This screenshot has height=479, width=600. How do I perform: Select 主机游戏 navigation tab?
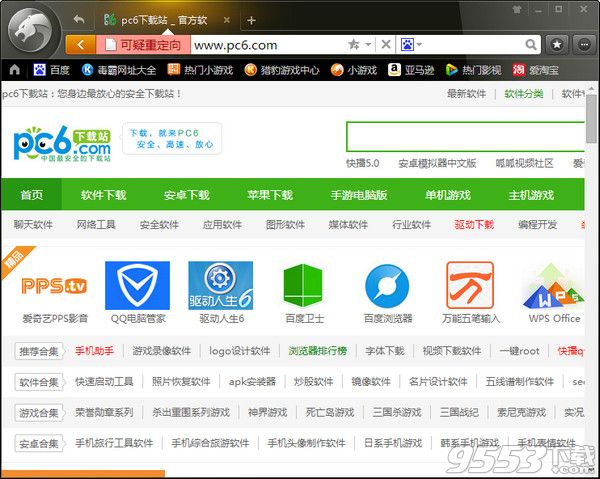coord(531,195)
